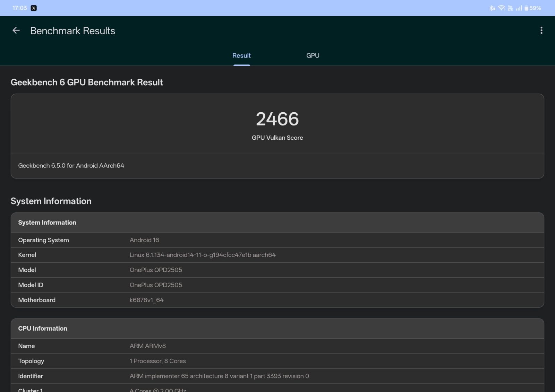Tap the VoLTE status icon
Viewport: 555px width, 392px height.
pos(510,8)
